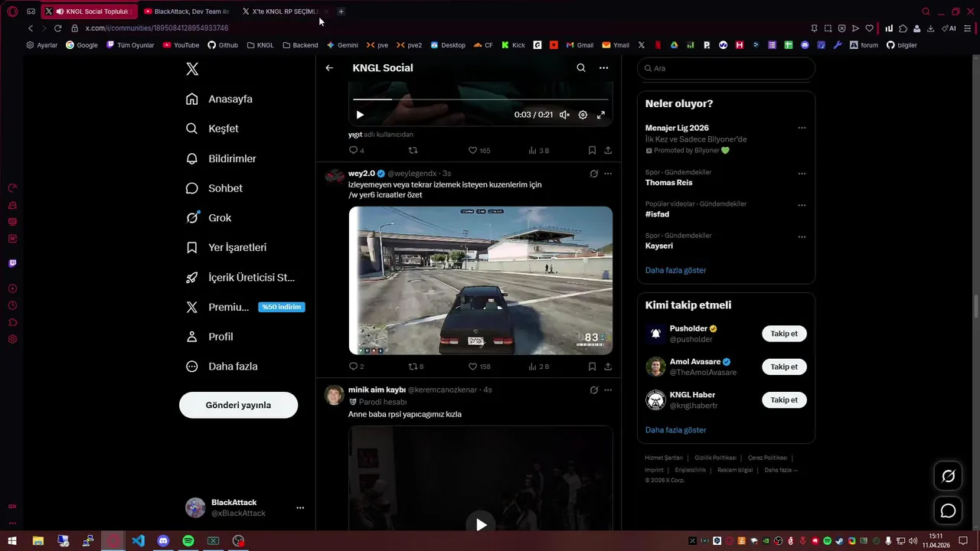
Task: View analytics of wey2.0 post 2 B
Action: pyautogui.click(x=539, y=367)
